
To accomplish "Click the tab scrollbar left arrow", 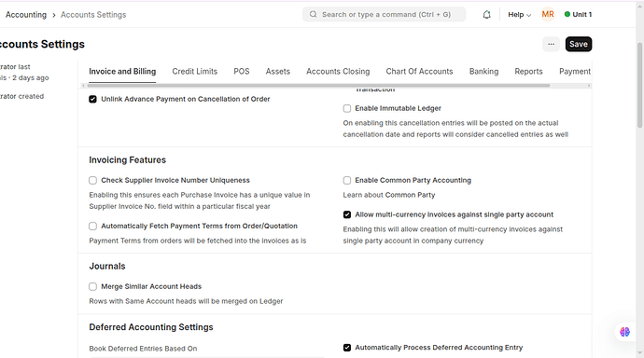I will tap(83, 85).
